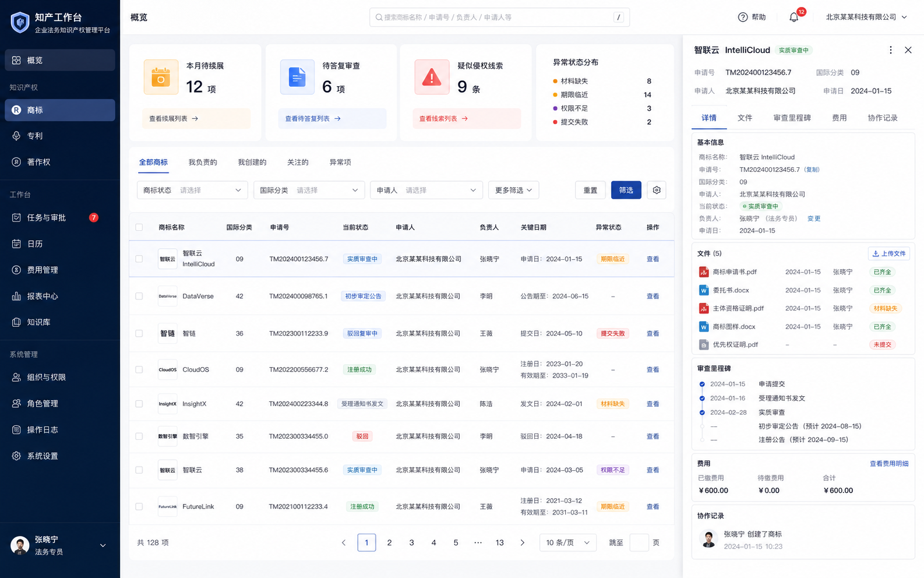Switch to the 异常项 tab
This screenshot has height=578, width=924.
coord(340,163)
